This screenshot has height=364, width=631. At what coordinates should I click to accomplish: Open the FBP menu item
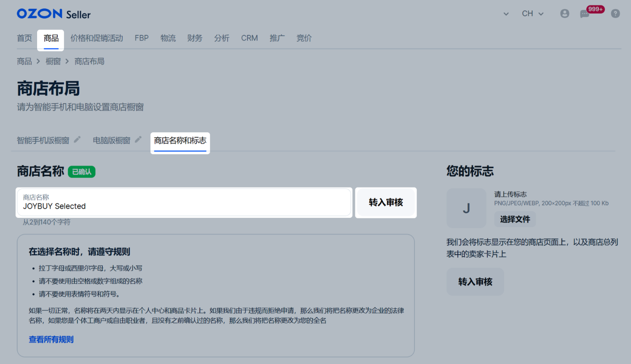142,38
